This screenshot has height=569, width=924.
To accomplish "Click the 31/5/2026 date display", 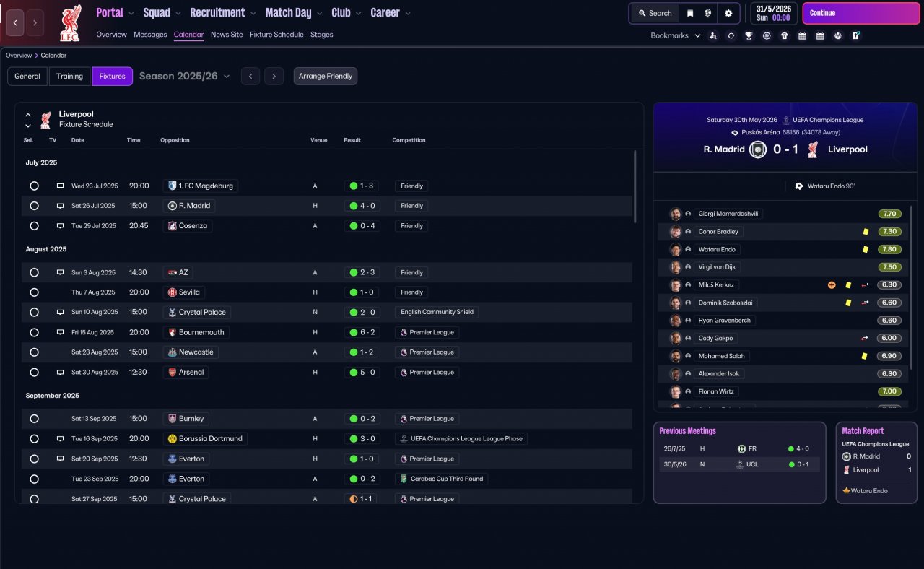I will click(x=774, y=13).
